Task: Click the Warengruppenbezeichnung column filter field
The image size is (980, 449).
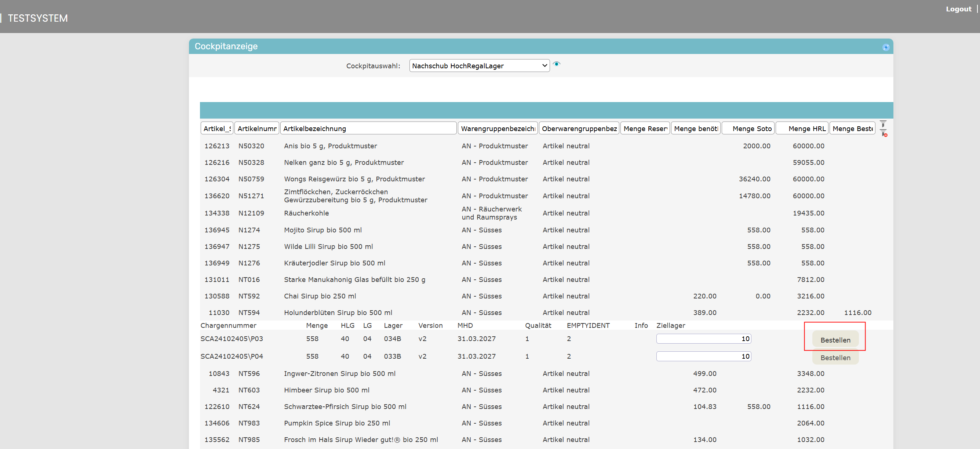Action: pos(498,128)
